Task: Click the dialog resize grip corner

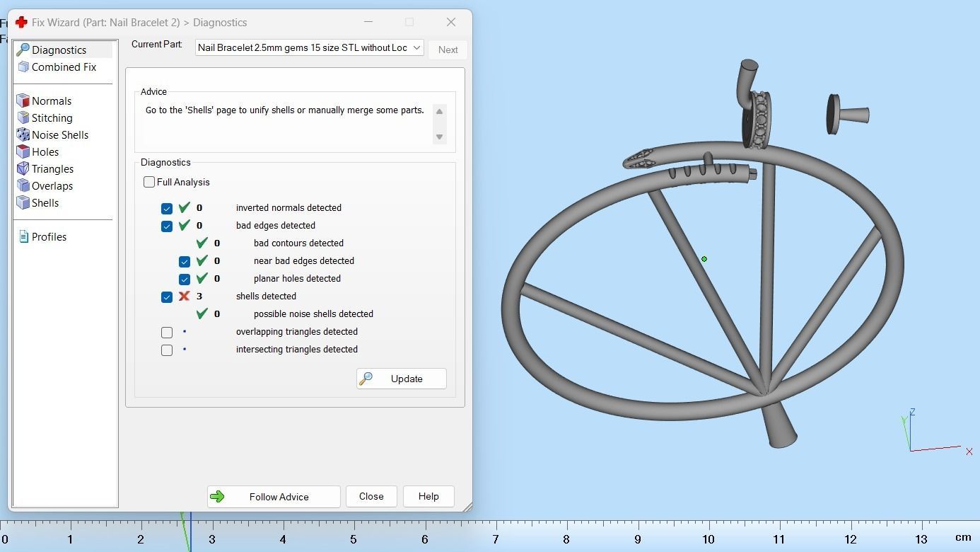Action: pyautogui.click(x=467, y=506)
